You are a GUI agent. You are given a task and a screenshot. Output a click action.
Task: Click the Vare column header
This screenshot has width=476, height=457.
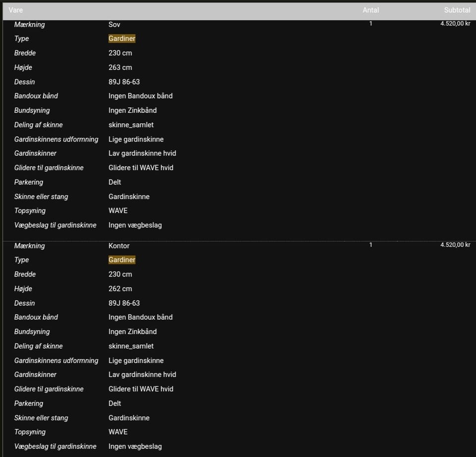tap(16, 10)
